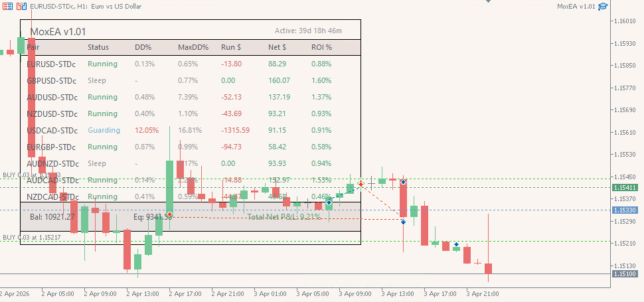Click the MoxEA v1.01 panel title

(x=58, y=31)
